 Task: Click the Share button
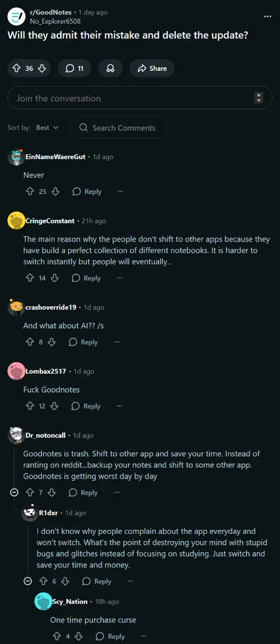click(x=152, y=69)
